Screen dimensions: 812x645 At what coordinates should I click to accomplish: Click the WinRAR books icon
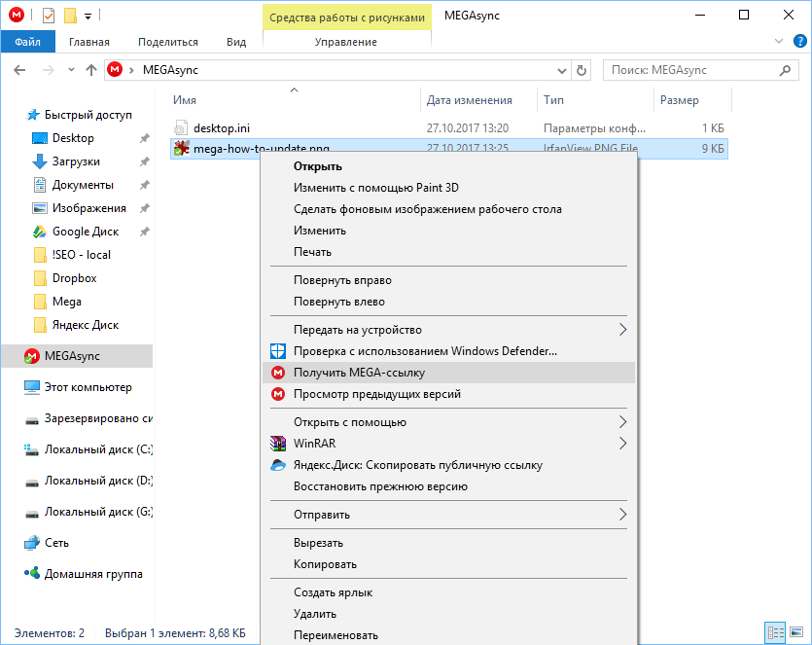point(278,444)
